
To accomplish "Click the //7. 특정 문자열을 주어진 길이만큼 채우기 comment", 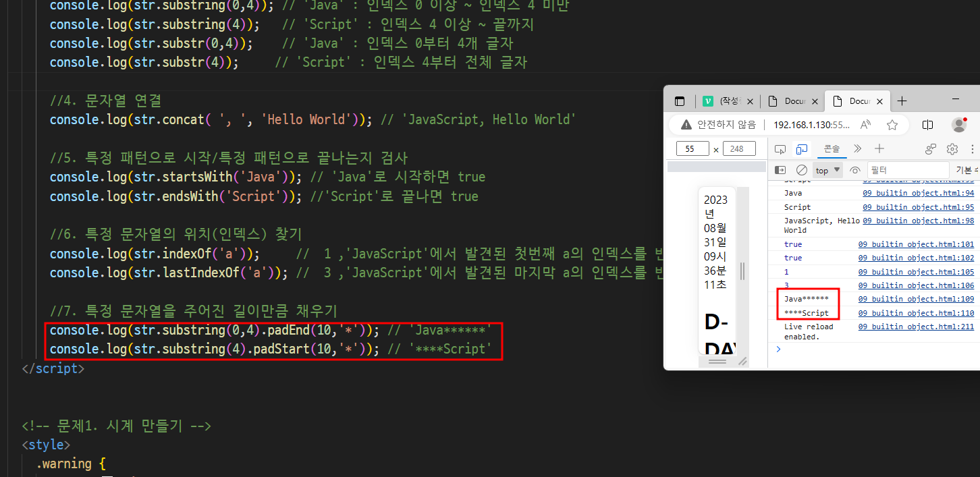I will pyautogui.click(x=193, y=311).
